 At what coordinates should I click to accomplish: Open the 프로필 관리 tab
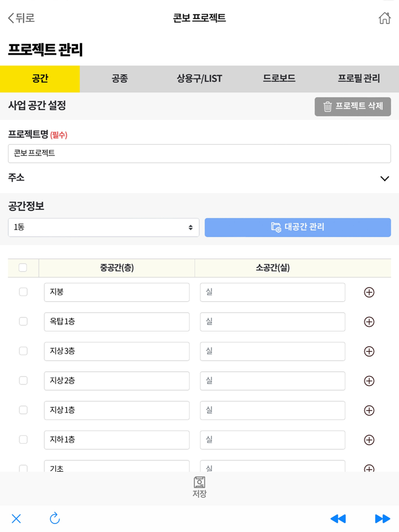[359, 79]
